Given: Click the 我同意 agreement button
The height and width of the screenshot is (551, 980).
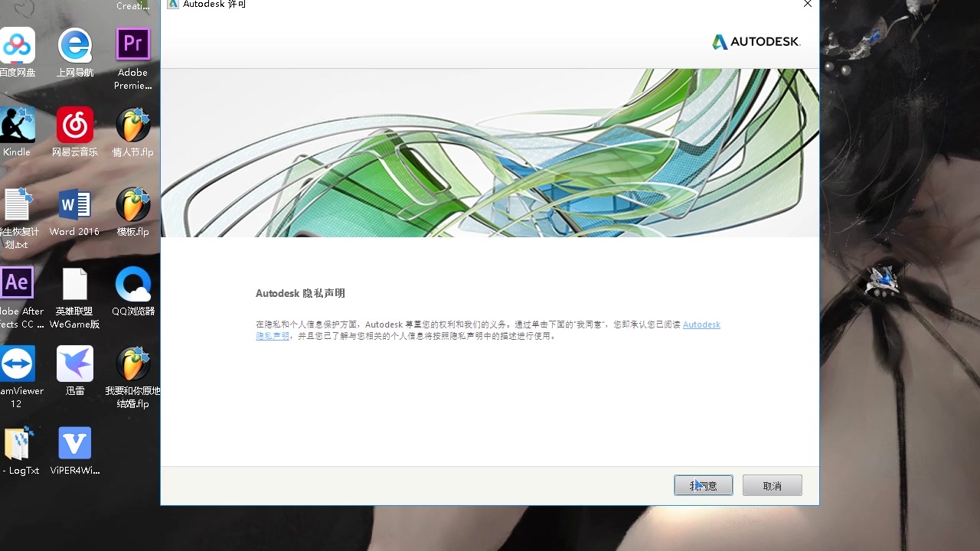Looking at the screenshot, I should 703,484.
